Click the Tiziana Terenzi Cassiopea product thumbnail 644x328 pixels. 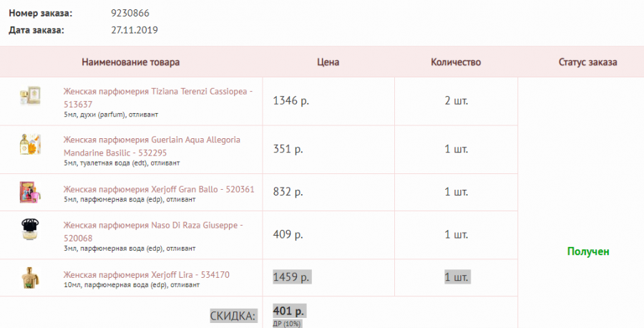[x=30, y=97]
